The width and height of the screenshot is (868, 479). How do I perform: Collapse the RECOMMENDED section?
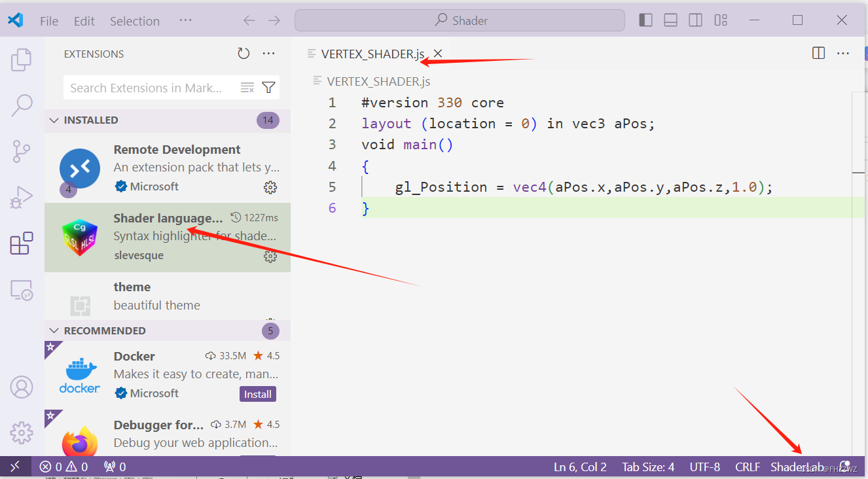coord(167,330)
